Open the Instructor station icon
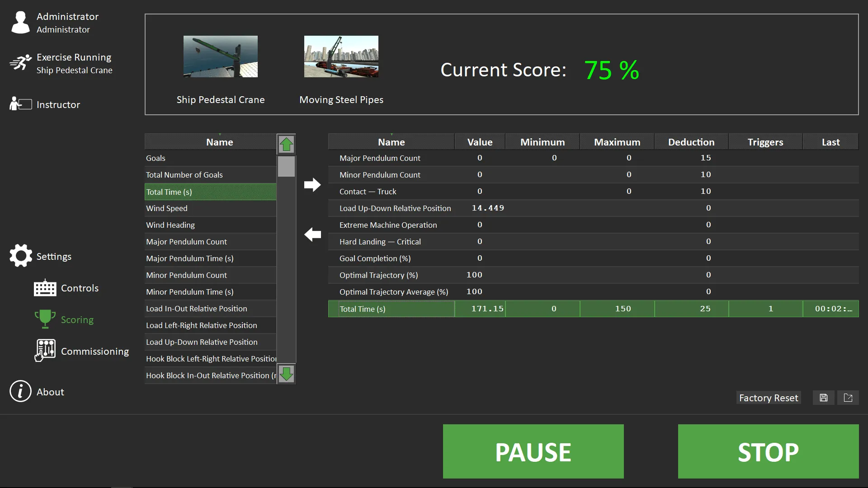The height and width of the screenshot is (488, 868). coord(21,104)
